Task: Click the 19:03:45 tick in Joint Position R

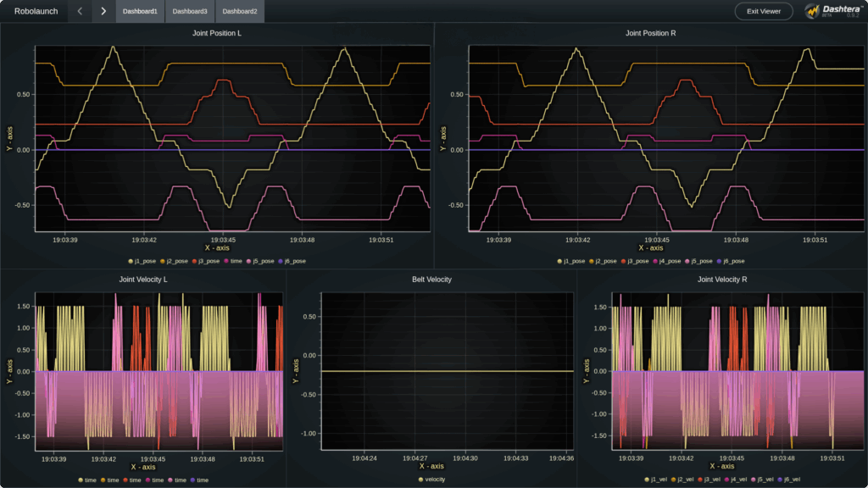Action: [656, 240]
